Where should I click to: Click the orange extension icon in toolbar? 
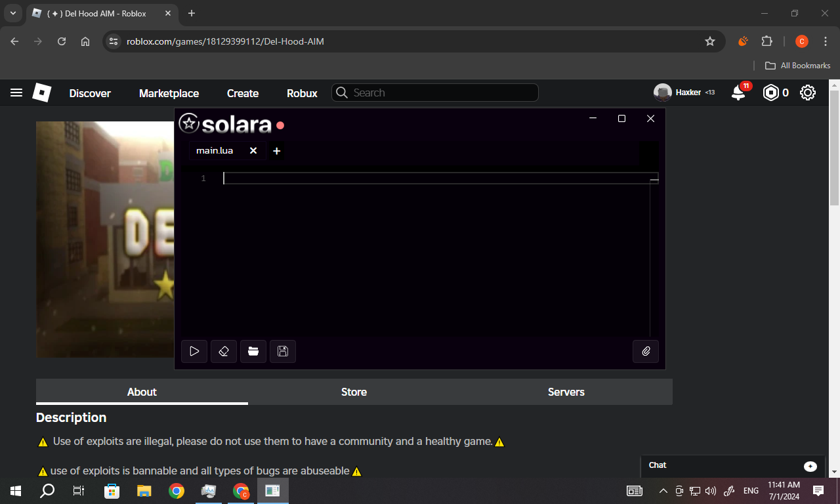[x=743, y=41]
